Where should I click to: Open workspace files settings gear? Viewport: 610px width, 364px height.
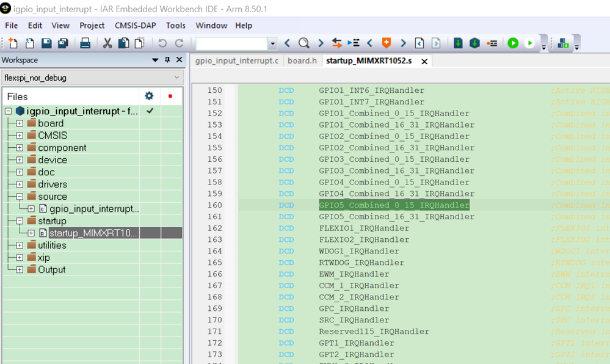click(x=149, y=96)
